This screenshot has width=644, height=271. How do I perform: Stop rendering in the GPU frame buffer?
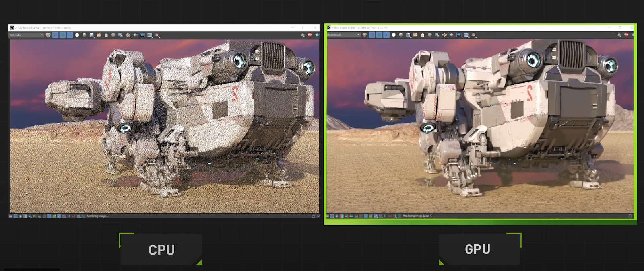point(626,35)
